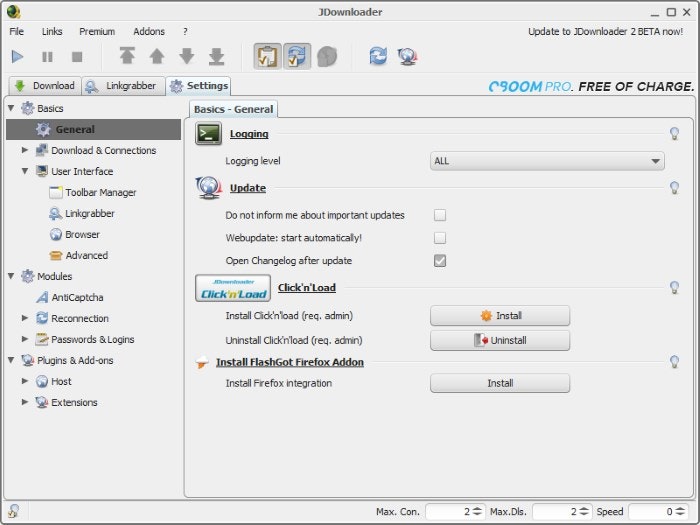Image resolution: width=700 pixels, height=525 pixels.
Task: Click the Click'n'Load logo image
Action: tap(233, 288)
